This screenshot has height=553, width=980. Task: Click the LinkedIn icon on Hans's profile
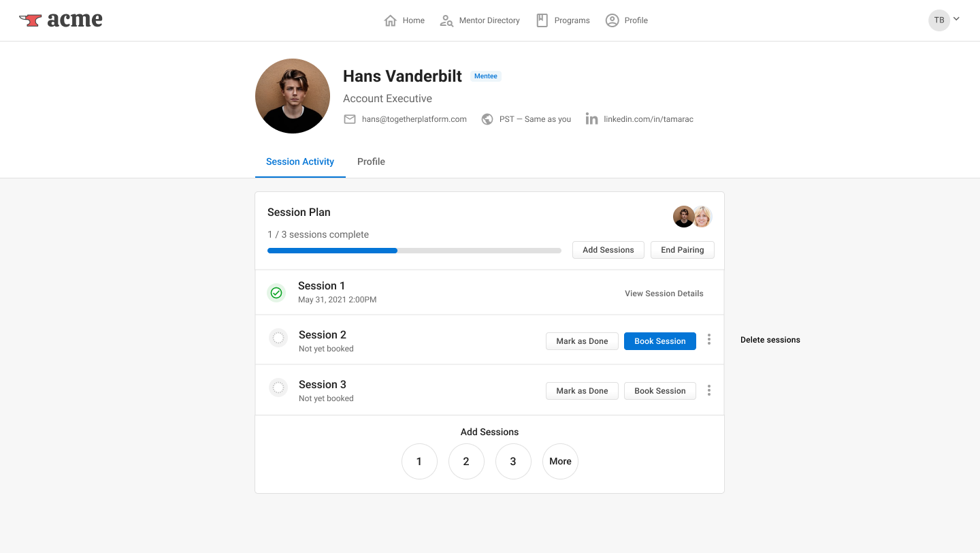point(591,118)
